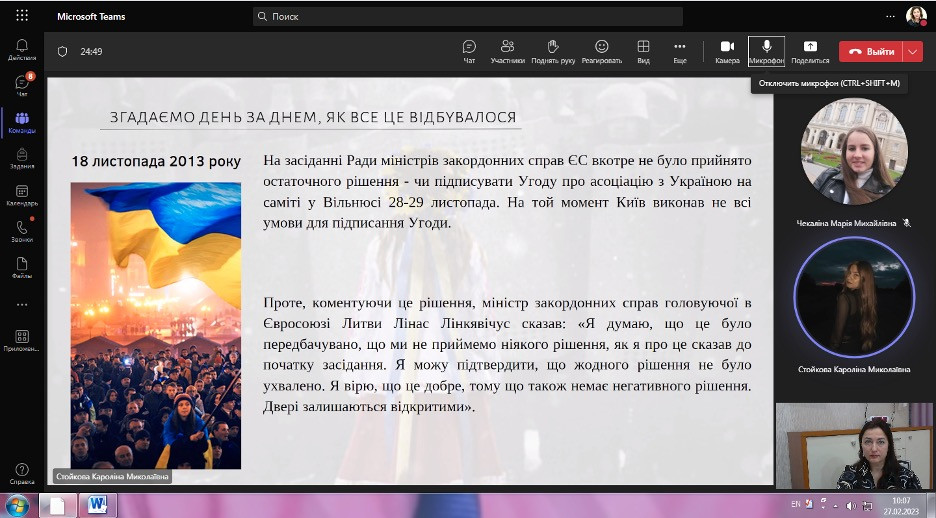Open settings ellipsis near the profile picture

890,16
